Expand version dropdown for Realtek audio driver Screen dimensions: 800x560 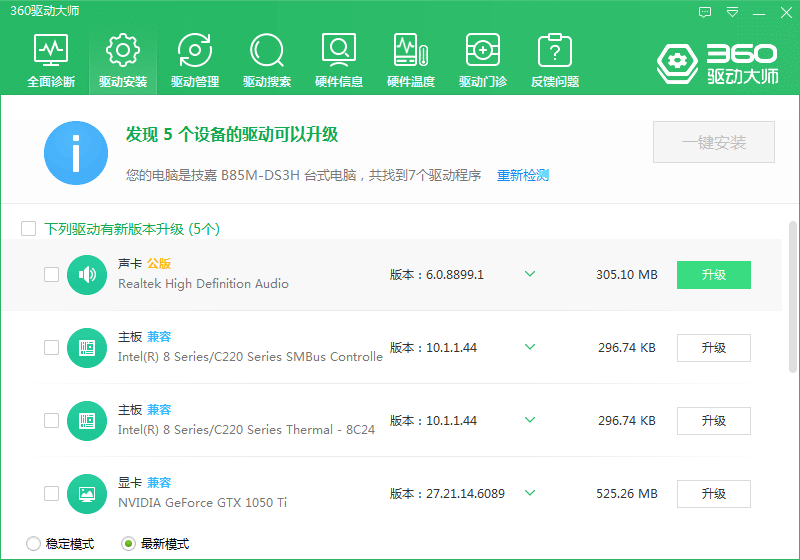(530, 274)
